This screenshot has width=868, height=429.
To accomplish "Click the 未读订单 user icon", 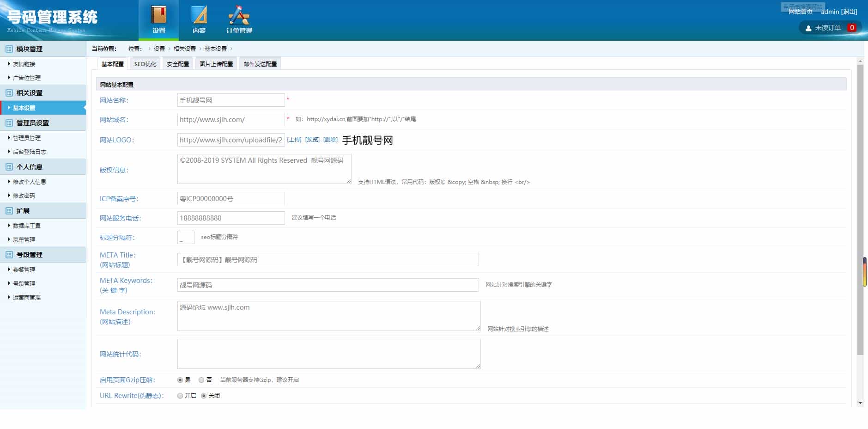I will click(x=807, y=27).
